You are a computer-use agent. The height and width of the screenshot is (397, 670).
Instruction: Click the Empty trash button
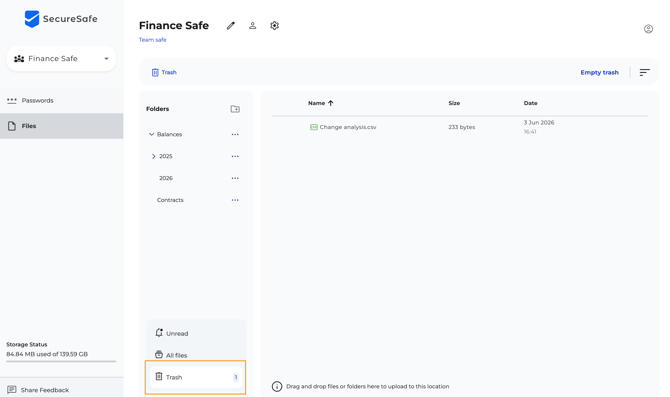click(599, 72)
